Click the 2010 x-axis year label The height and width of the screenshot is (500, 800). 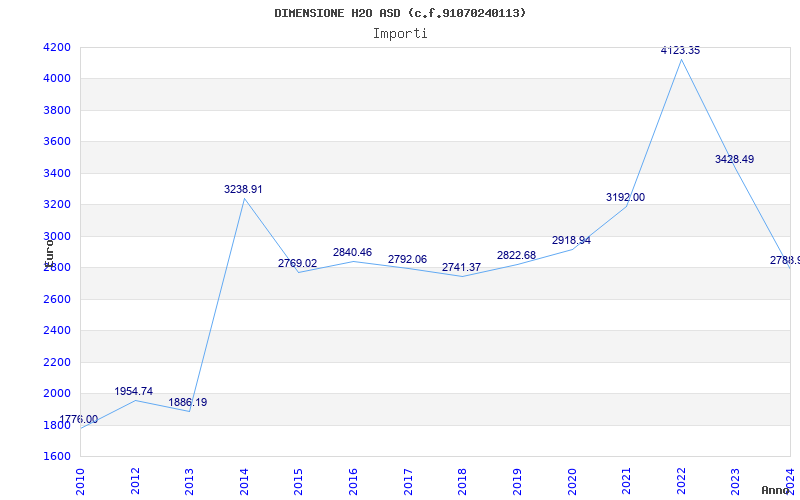[x=80, y=481]
